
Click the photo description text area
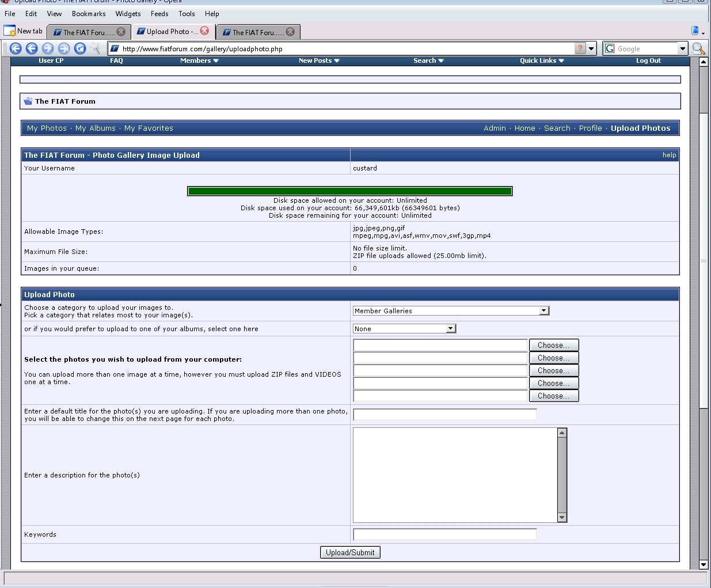tap(455, 475)
